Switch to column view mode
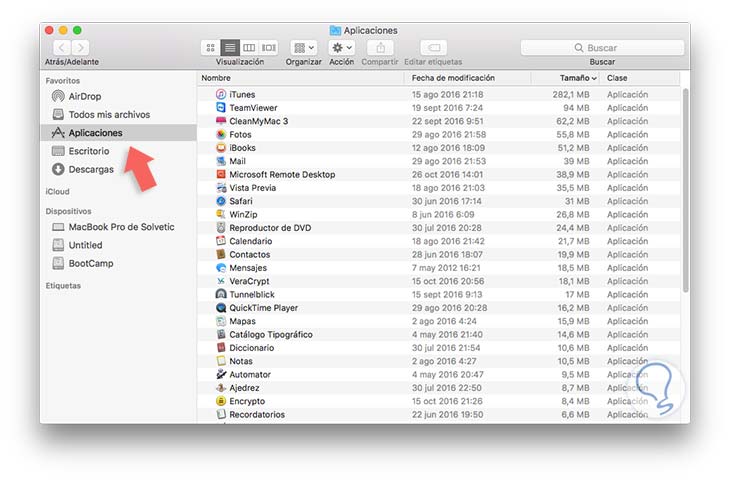The image size is (730, 480). 250,47
